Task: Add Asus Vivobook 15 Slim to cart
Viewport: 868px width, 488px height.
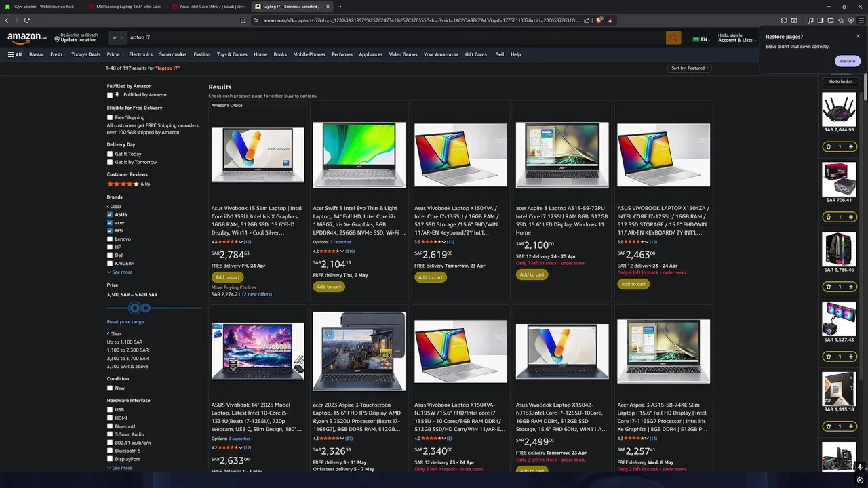Action: (x=227, y=277)
